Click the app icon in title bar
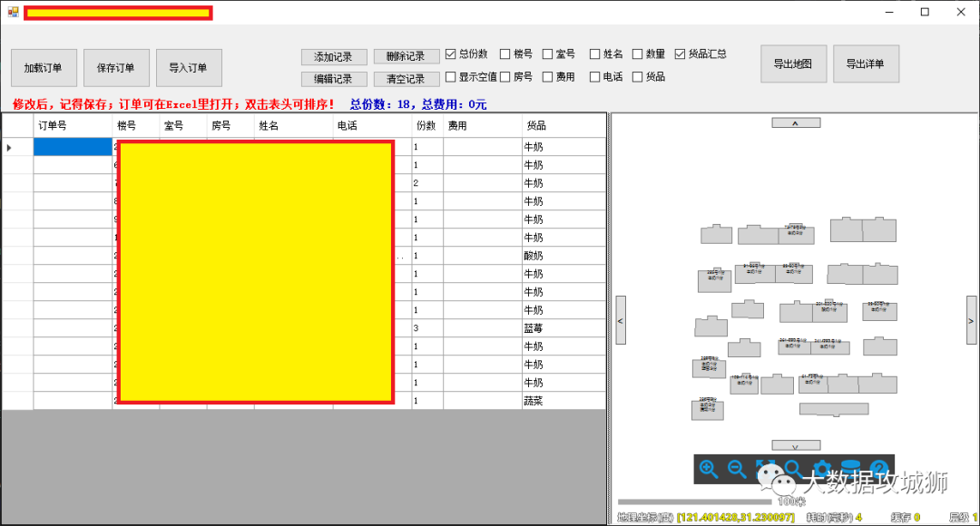This screenshot has height=526, width=980. click(x=13, y=12)
